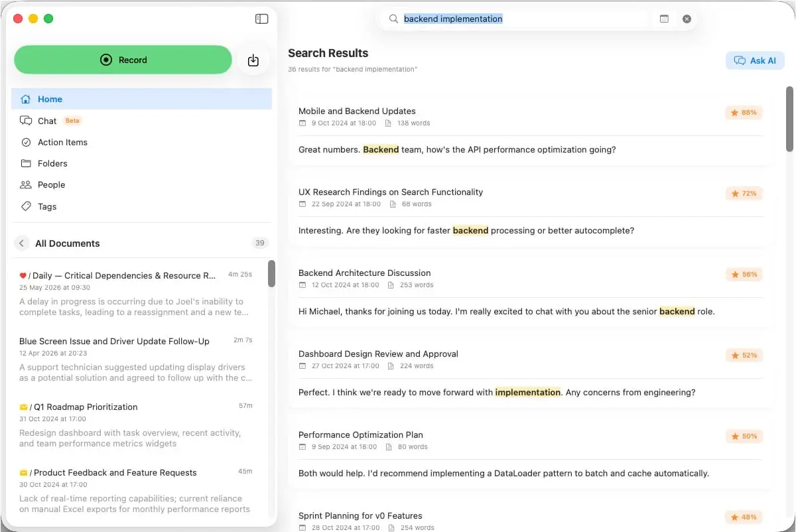Open Folders in sidebar
This screenshot has height=532, width=796.
[x=141, y=163]
